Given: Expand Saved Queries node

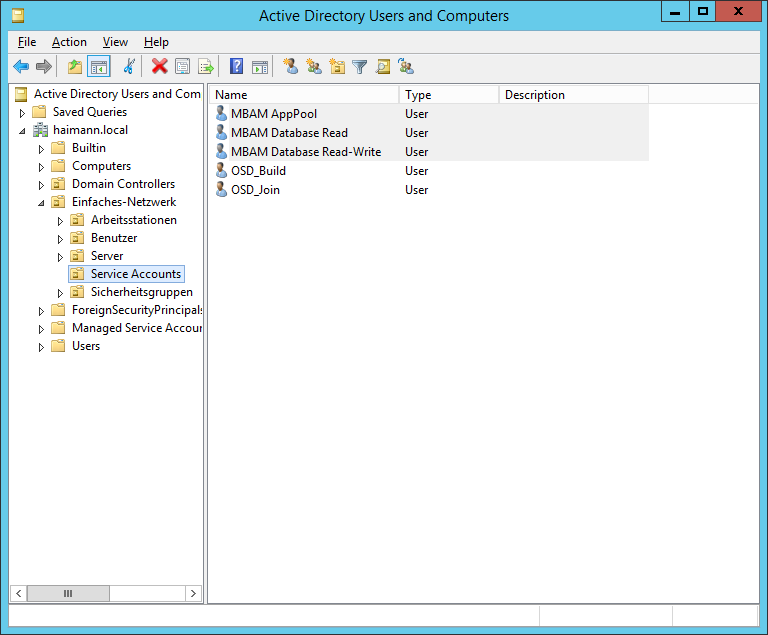Looking at the screenshot, I should coord(22,113).
